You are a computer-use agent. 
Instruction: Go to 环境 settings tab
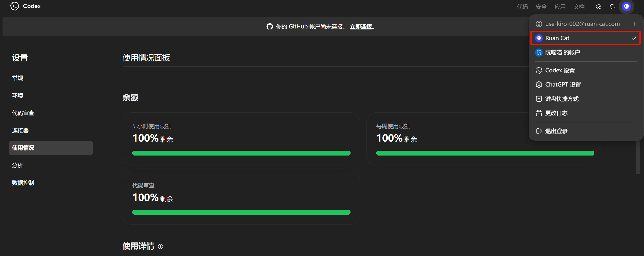pyautogui.click(x=18, y=95)
